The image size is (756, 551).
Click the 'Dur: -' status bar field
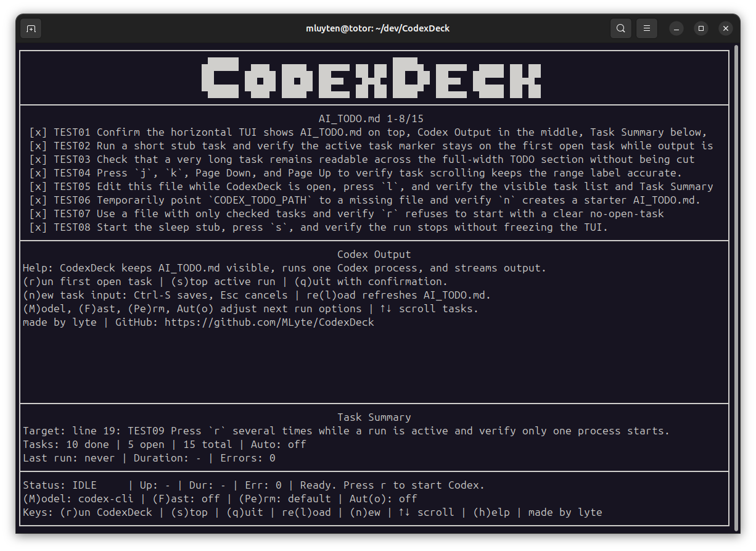pyautogui.click(x=208, y=485)
